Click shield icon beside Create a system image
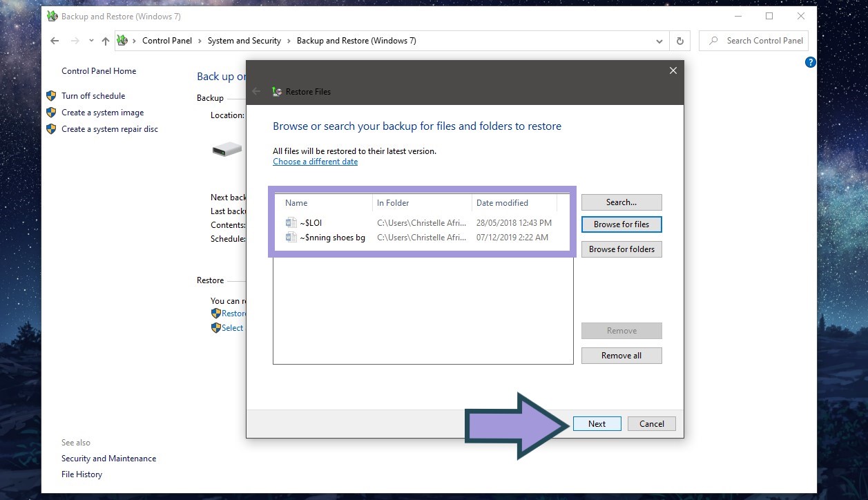This screenshot has height=500, width=868. 51,113
